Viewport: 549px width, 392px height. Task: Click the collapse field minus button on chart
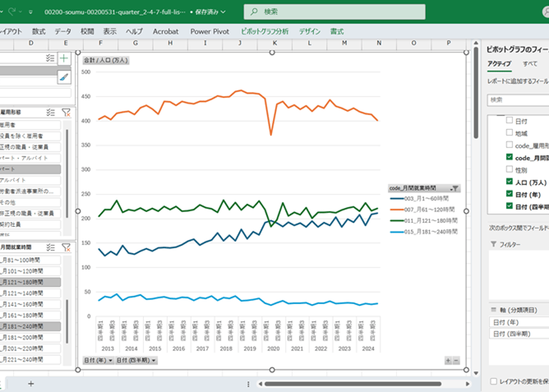coord(456,361)
